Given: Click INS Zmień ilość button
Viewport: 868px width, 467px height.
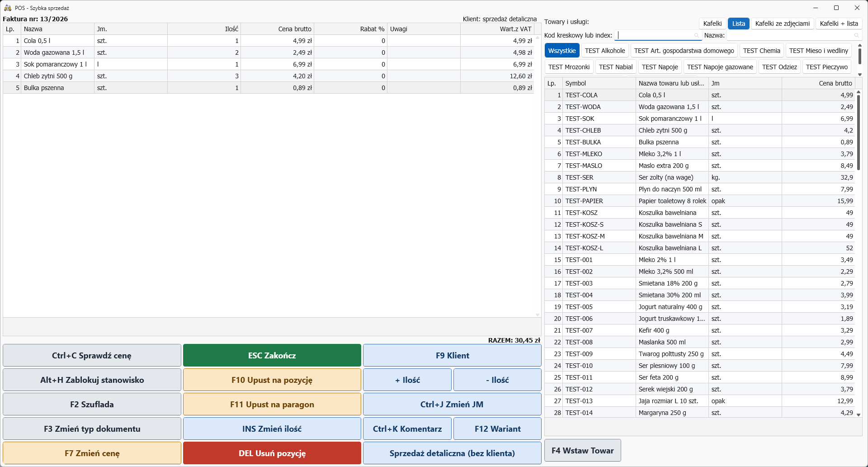Looking at the screenshot, I should (x=272, y=429).
